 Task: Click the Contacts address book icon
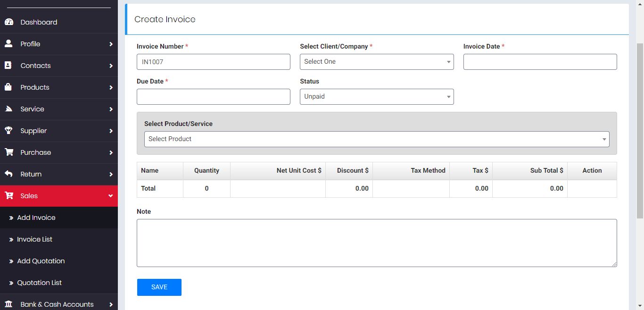8,66
